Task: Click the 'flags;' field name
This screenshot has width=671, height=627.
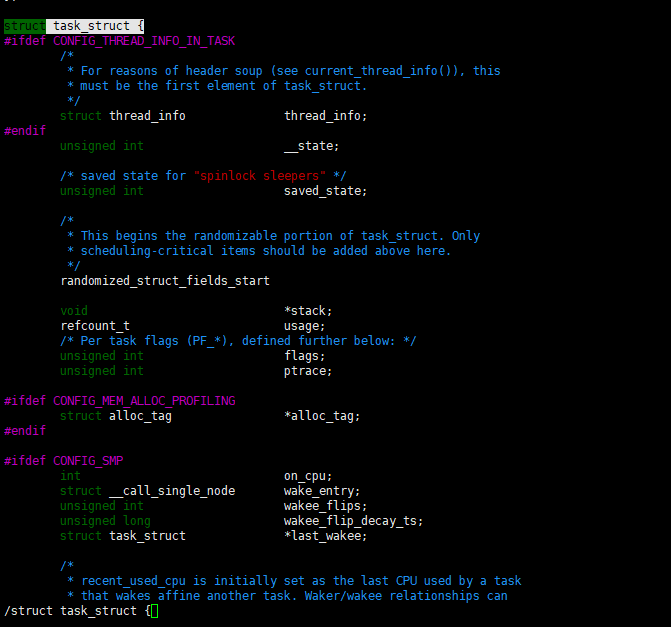Action: (x=305, y=356)
